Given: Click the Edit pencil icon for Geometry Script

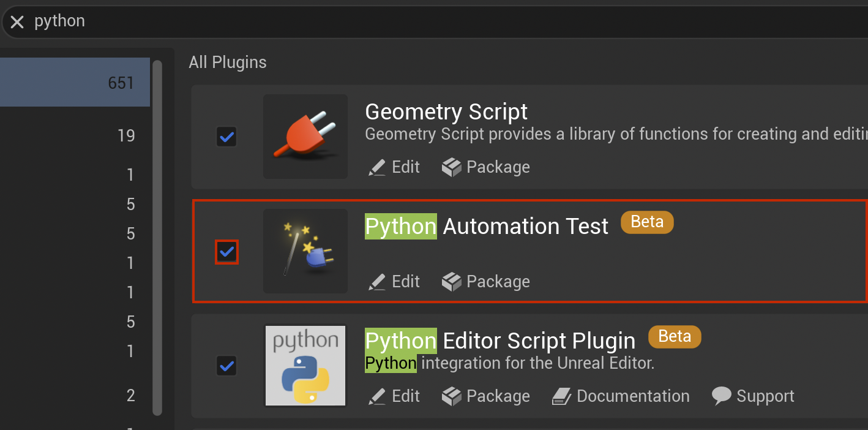Looking at the screenshot, I should [376, 167].
